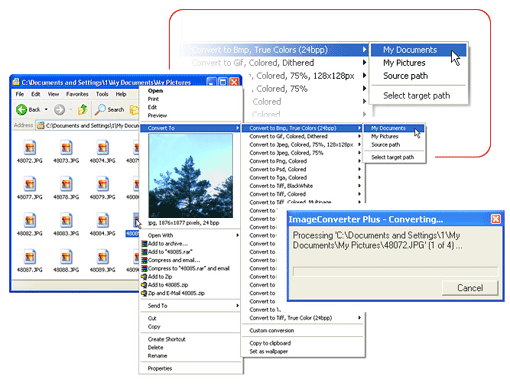Close the ImageConverter Plus Converting dialog
Image resolution: width=510 pixels, height=392 pixels.
[496, 219]
